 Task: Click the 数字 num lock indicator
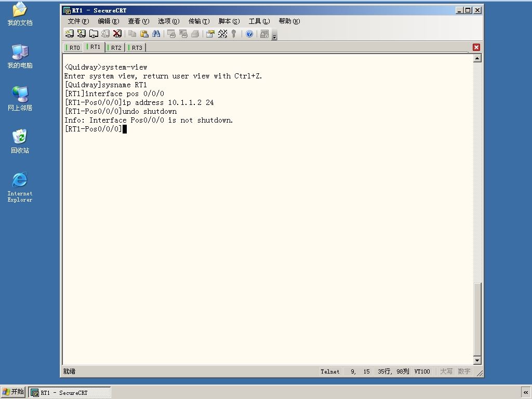464,371
